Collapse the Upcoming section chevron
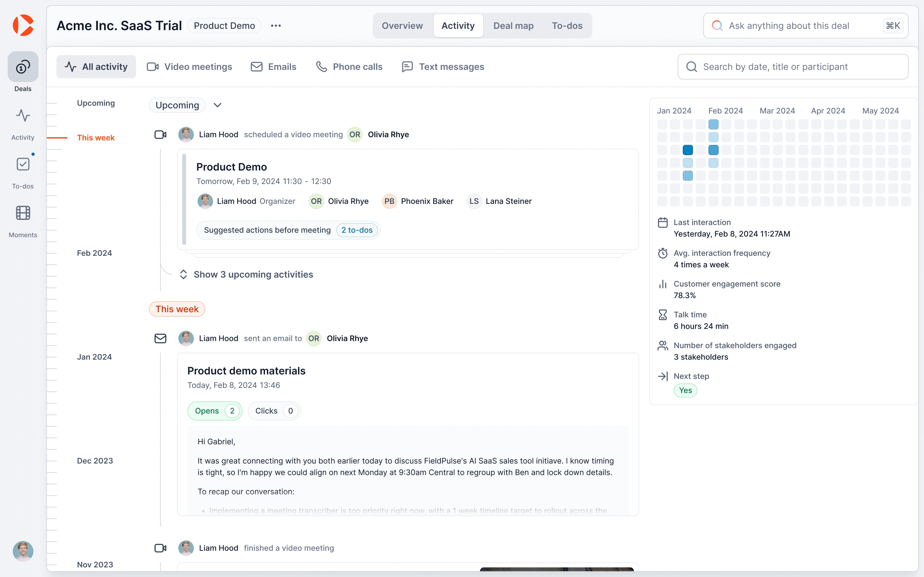This screenshot has width=924, height=577. (x=217, y=105)
